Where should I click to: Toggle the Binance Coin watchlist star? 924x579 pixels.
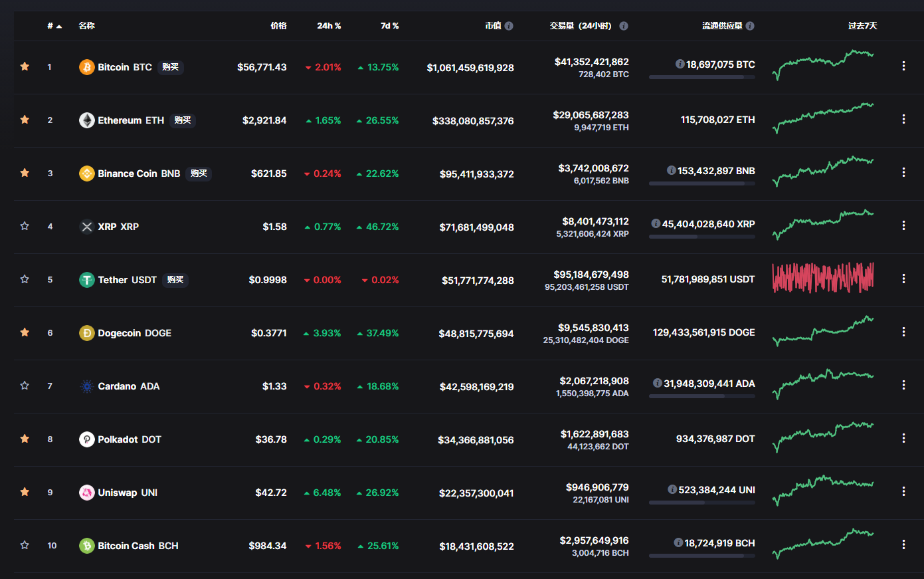pyautogui.click(x=25, y=173)
